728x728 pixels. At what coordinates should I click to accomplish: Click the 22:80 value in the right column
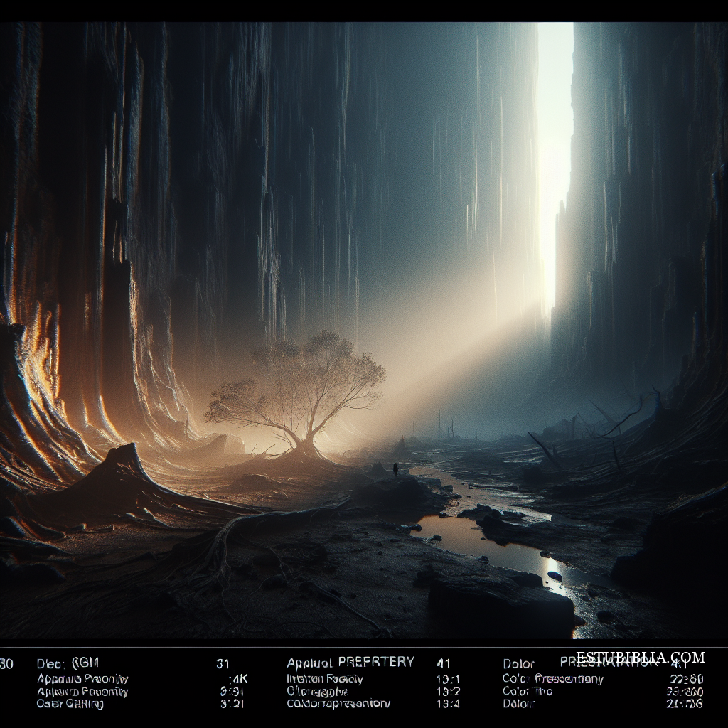(687, 678)
